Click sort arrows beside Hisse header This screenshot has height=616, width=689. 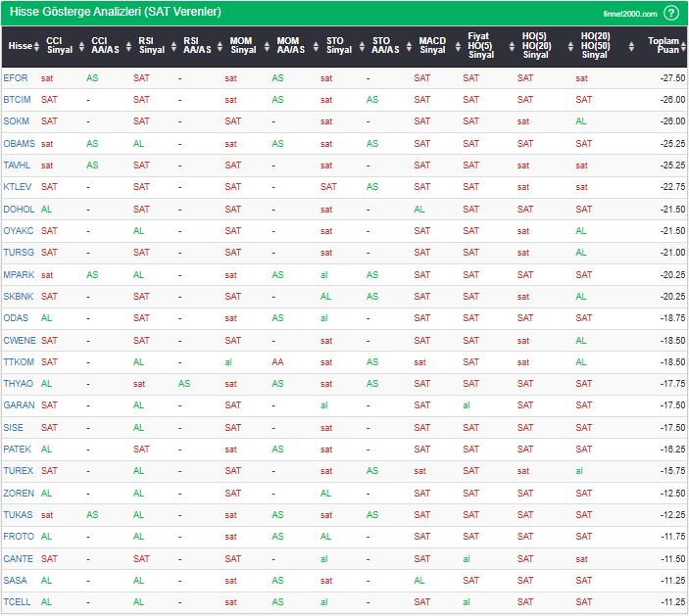click(x=37, y=45)
